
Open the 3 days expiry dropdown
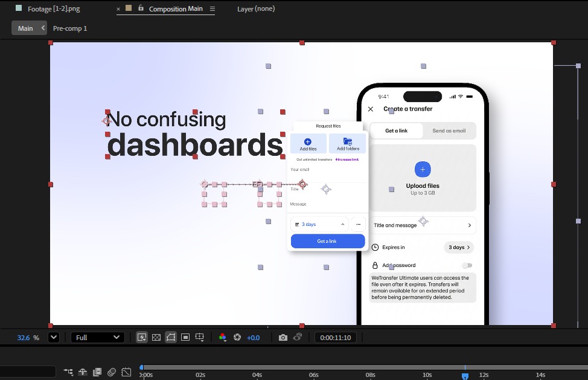(319, 224)
